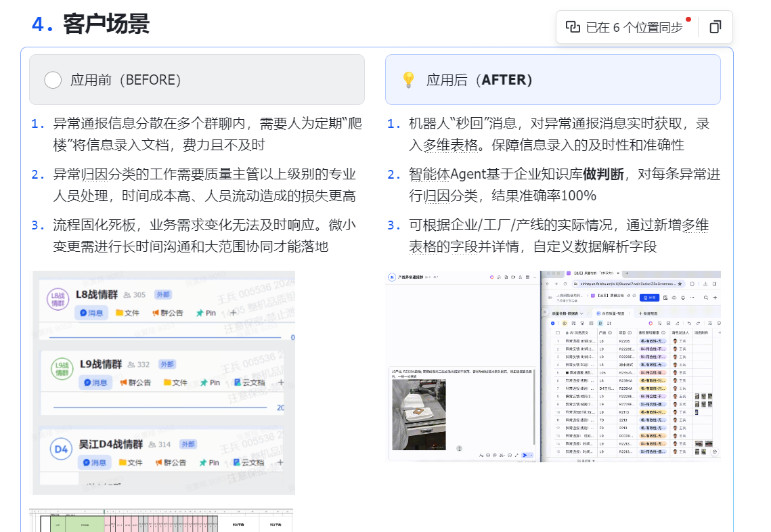771x532 pixels.
Task: Check the select-all box in table header
Action: pyautogui.click(x=557, y=333)
